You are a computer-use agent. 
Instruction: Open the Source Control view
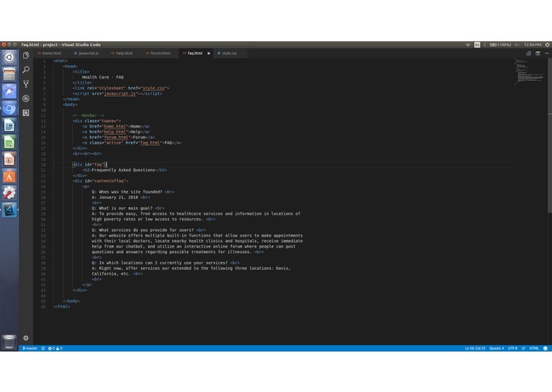(x=25, y=84)
